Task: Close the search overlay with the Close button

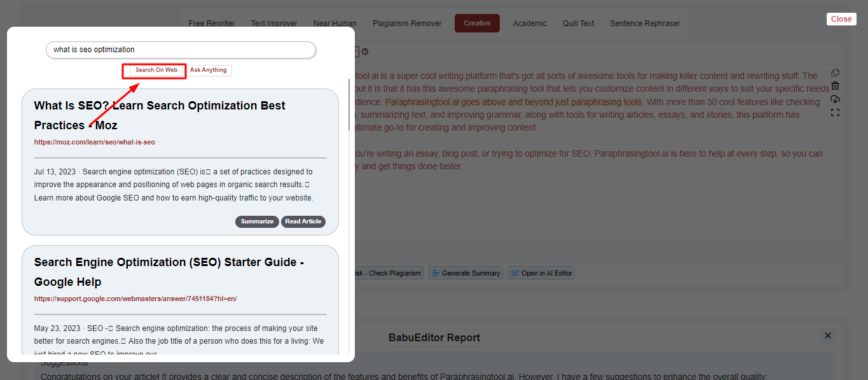Action: coord(841,19)
